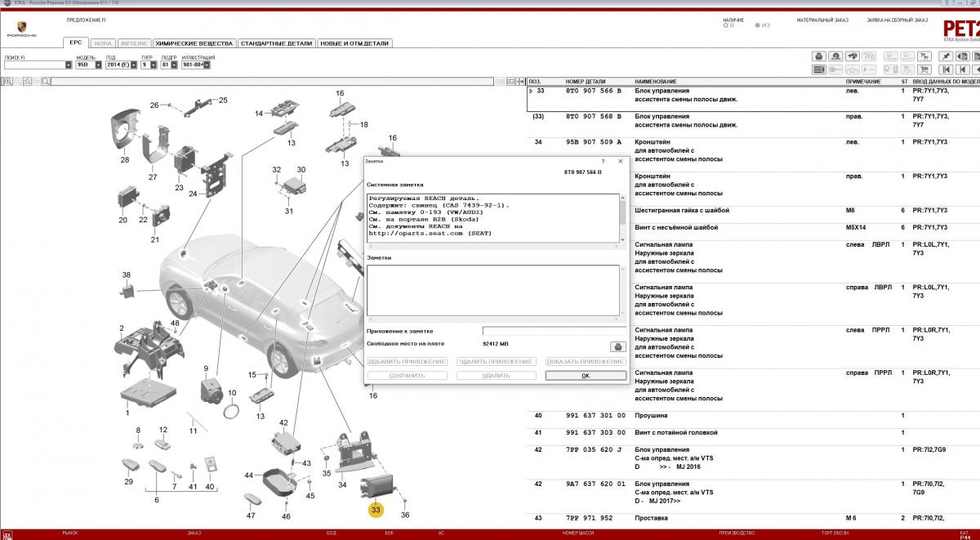Open the СТАНДАРТНЫЕ ДЕТАЛИ tab
Viewport: 980px width, 540px height.
pos(277,43)
